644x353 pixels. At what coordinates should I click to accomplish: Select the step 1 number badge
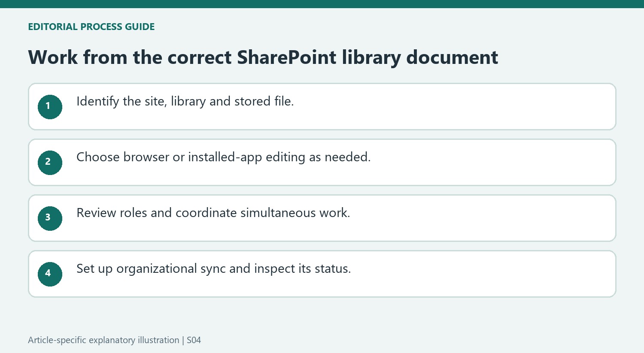(50, 107)
